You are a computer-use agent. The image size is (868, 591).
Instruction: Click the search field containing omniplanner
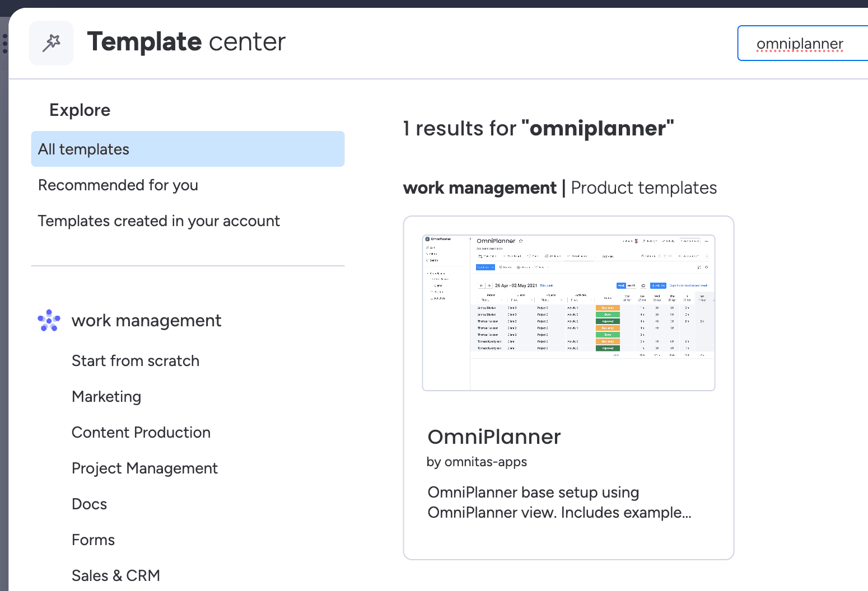[x=802, y=43]
